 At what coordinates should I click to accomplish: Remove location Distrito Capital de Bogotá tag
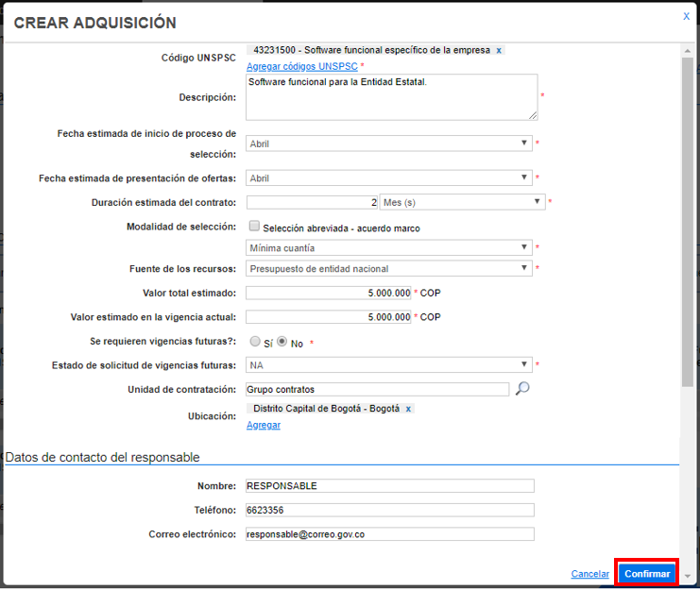408,409
